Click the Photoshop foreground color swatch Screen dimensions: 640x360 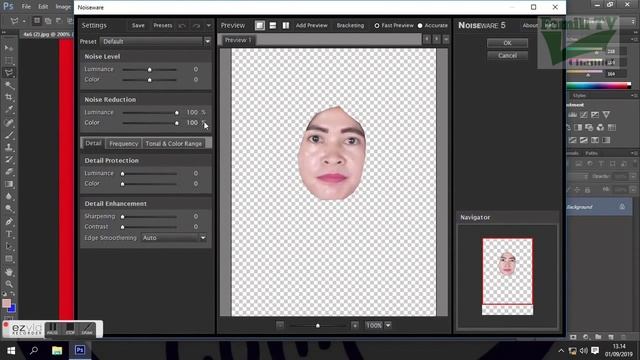pyautogui.click(x=6, y=303)
